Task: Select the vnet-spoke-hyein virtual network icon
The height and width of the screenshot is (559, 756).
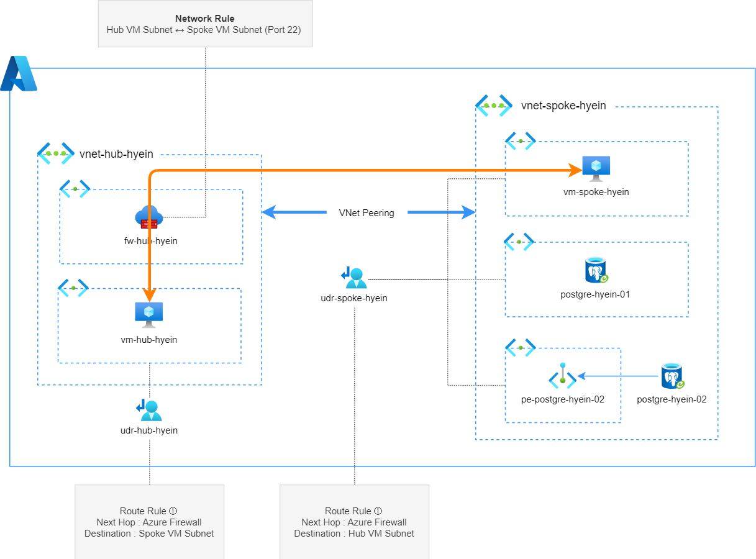Action: click(494, 105)
